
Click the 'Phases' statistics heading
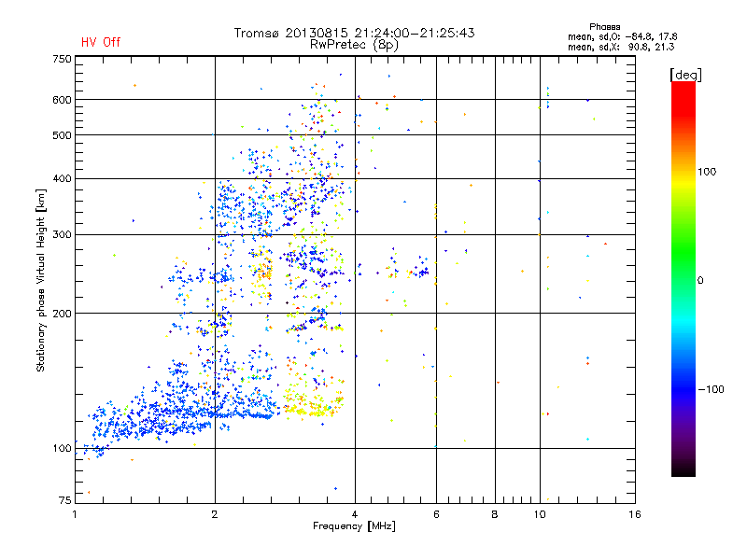click(604, 27)
